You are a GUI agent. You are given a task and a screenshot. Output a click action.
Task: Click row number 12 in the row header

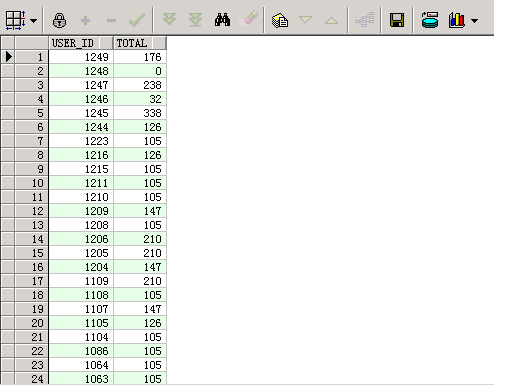coord(32,211)
